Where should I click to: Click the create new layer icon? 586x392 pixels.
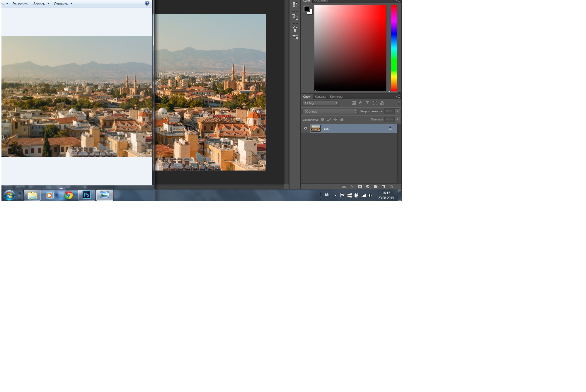coord(383,187)
